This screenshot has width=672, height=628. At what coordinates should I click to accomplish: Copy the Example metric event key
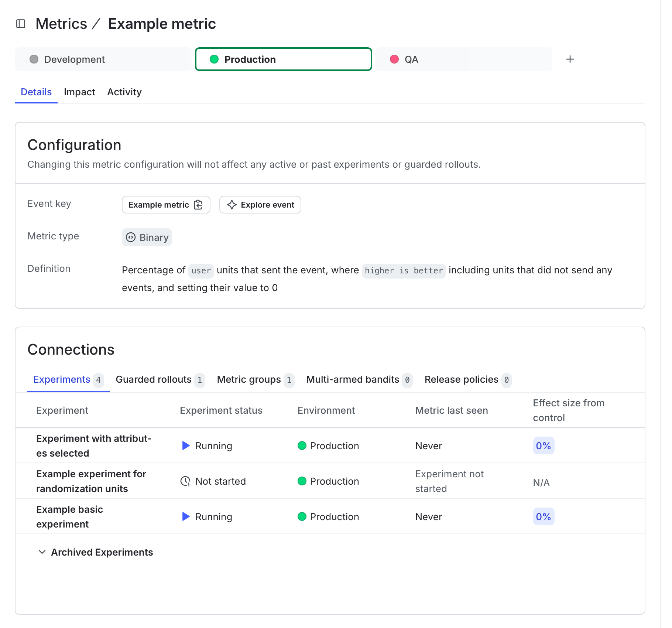[x=198, y=205]
